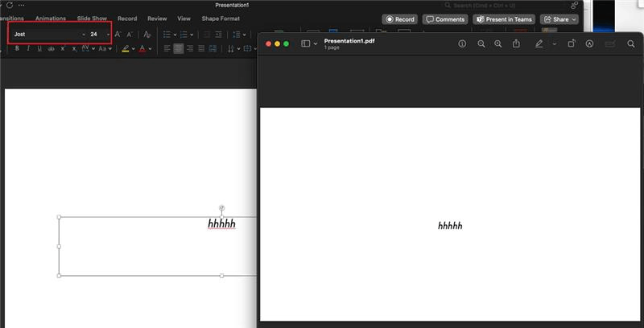Click the hhhhh text in PowerPoint slide
The width and height of the screenshot is (644, 328).
[x=222, y=223]
